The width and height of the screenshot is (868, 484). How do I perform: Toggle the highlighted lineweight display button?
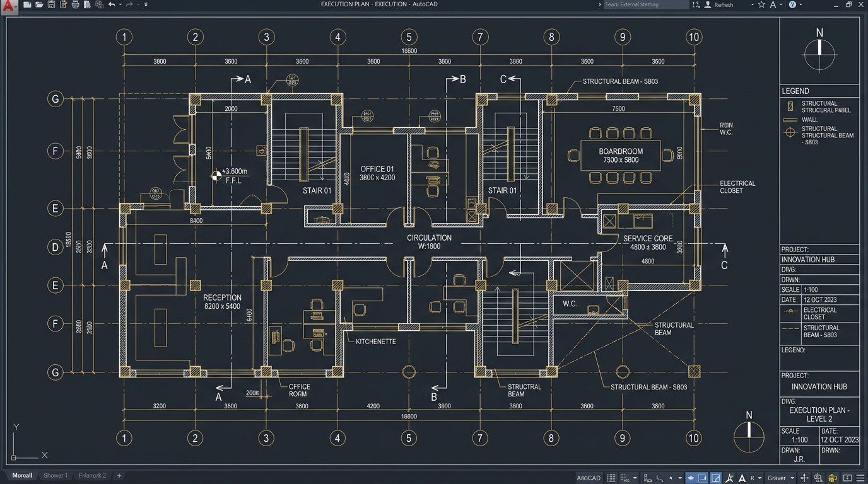click(x=716, y=478)
